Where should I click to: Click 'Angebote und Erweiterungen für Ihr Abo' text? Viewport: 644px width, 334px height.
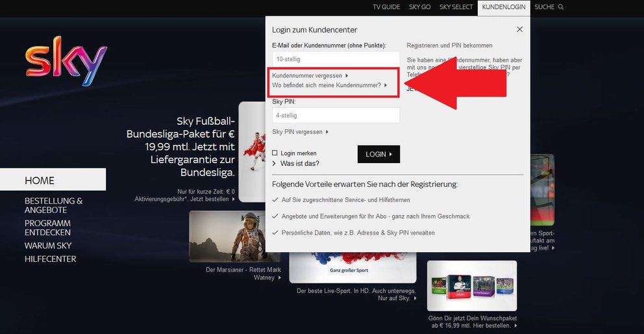coord(375,216)
